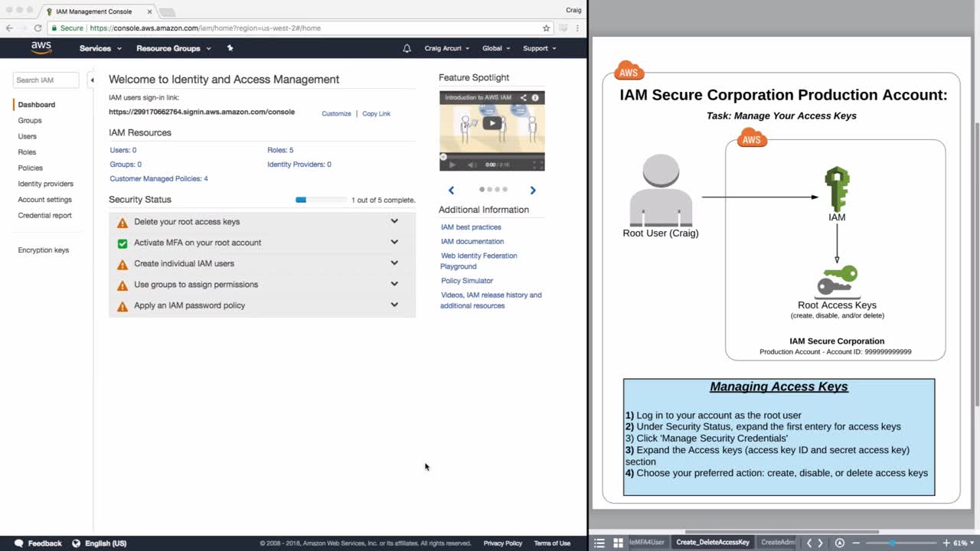This screenshot has width=980, height=551.
Task: Click the share icon on the IAM video
Action: point(524,98)
